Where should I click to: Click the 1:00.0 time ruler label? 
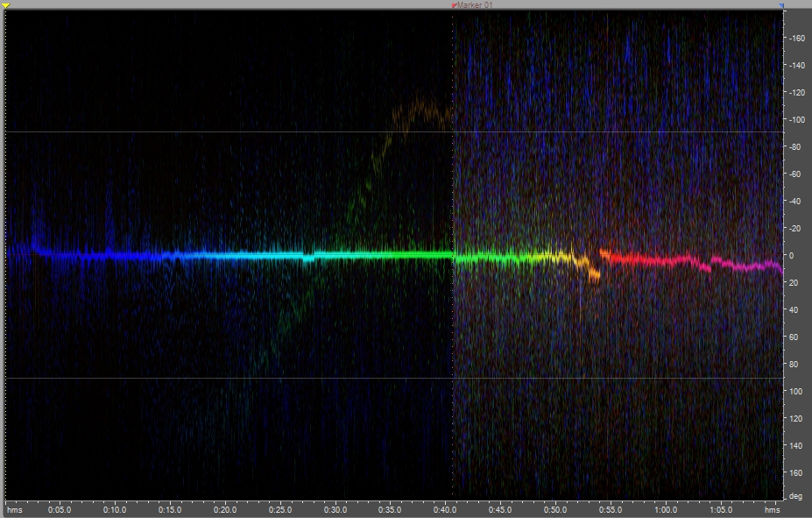(666, 510)
